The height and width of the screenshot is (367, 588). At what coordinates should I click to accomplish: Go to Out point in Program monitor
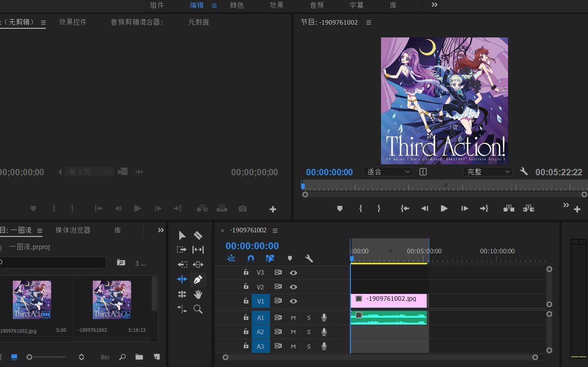(484, 209)
